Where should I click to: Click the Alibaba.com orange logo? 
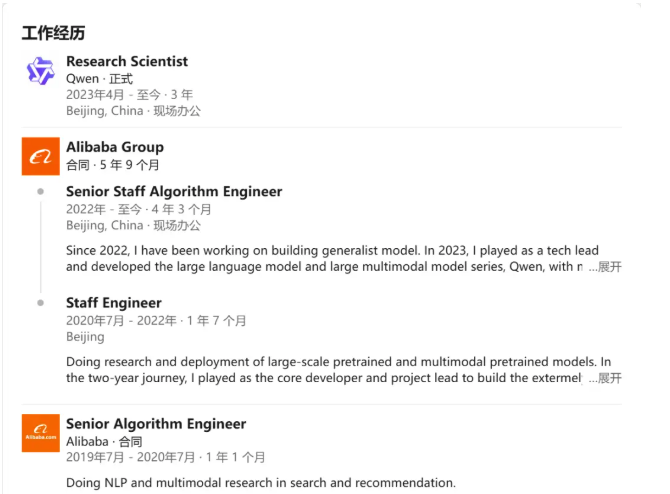point(40,433)
